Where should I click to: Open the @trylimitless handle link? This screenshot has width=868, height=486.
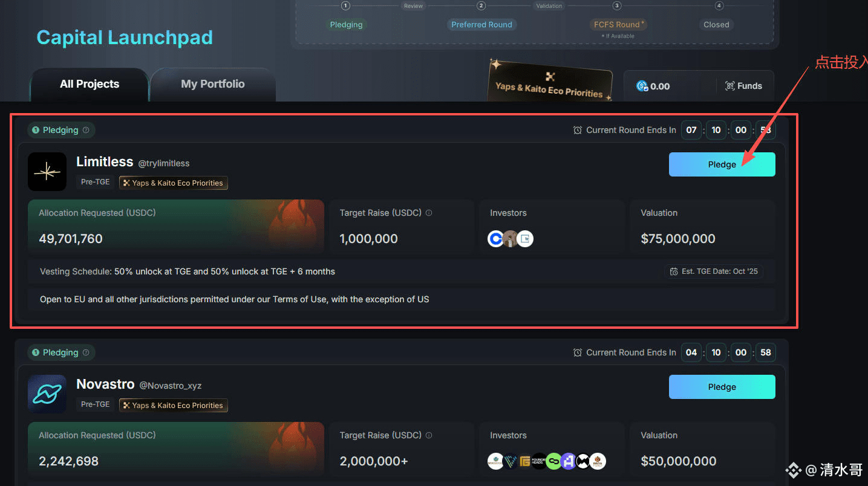click(x=164, y=163)
